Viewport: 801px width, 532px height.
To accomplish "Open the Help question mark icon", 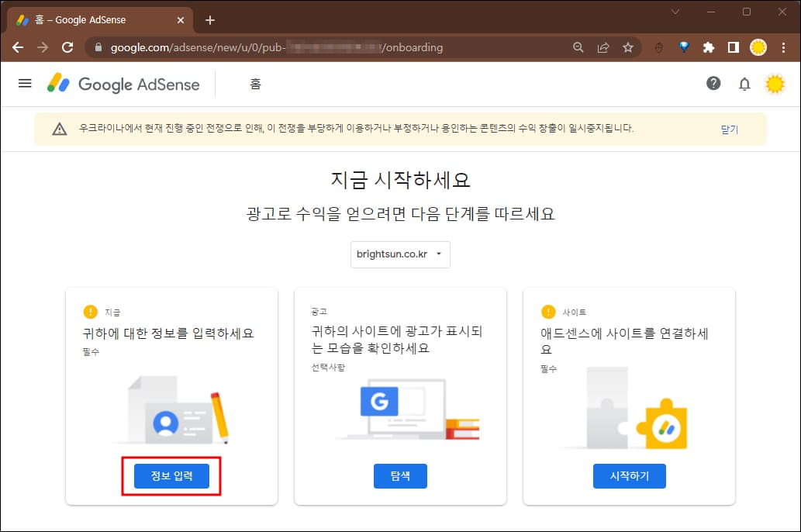I will [713, 83].
